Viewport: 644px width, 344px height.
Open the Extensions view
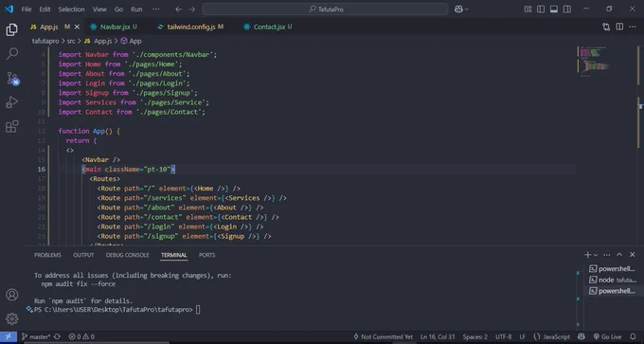tap(12, 126)
